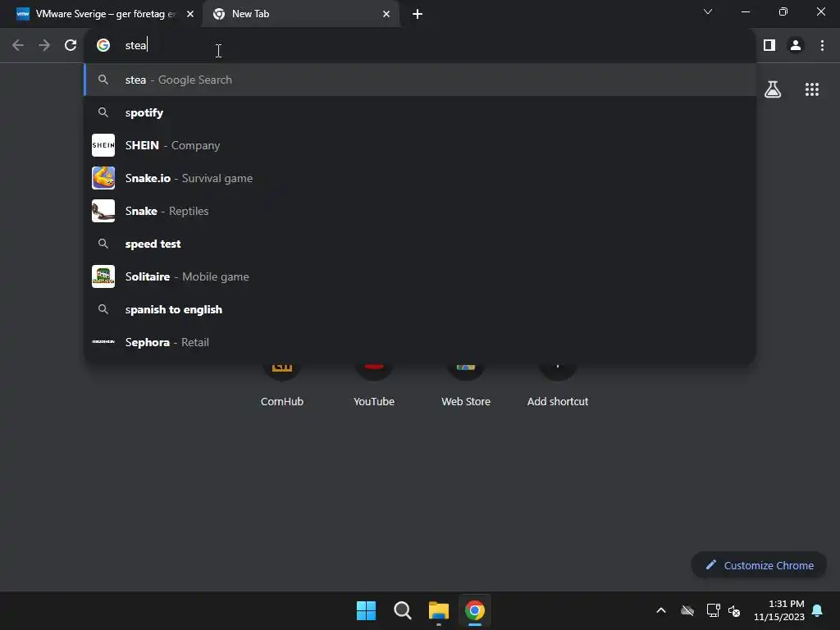This screenshot has width=840, height=630.
Task: Choose the 'SHEIN - Company' suggestion
Action: pos(420,145)
